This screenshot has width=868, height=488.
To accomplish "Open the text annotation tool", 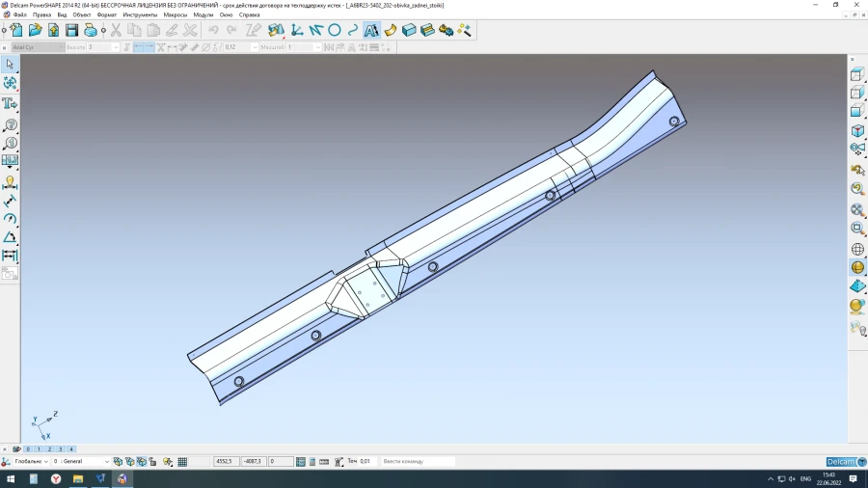I will [371, 30].
